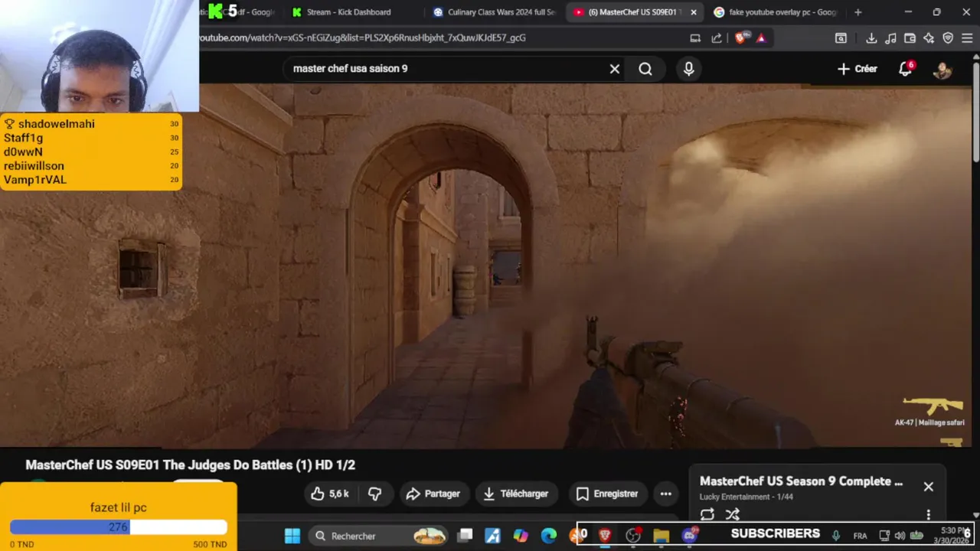Save video using the Enregistrer button
The image size is (980, 551).
[607, 494]
